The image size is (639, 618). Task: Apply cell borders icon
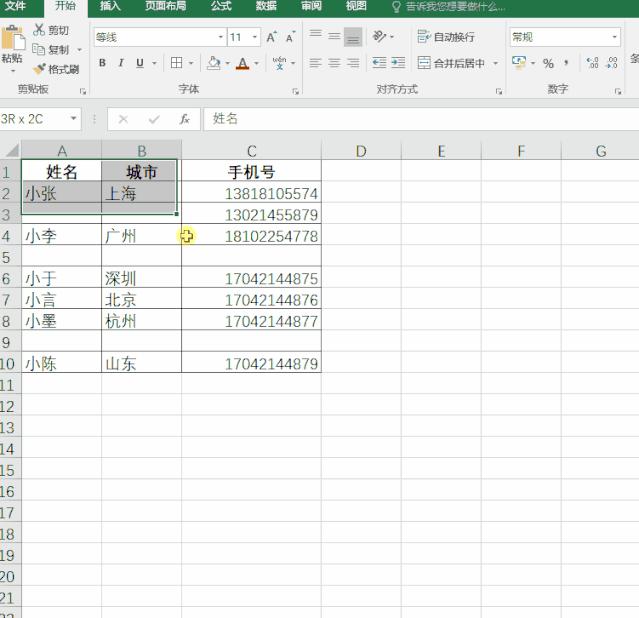point(176,63)
